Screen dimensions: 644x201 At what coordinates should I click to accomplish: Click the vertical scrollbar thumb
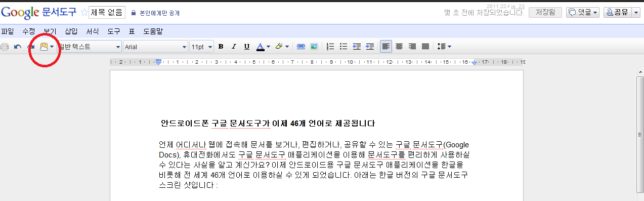[x=640, y=134]
